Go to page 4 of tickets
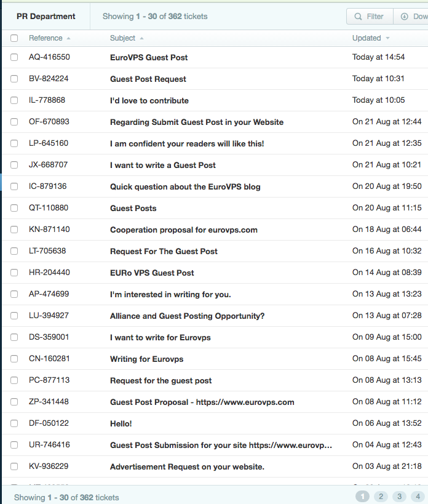 (418, 497)
